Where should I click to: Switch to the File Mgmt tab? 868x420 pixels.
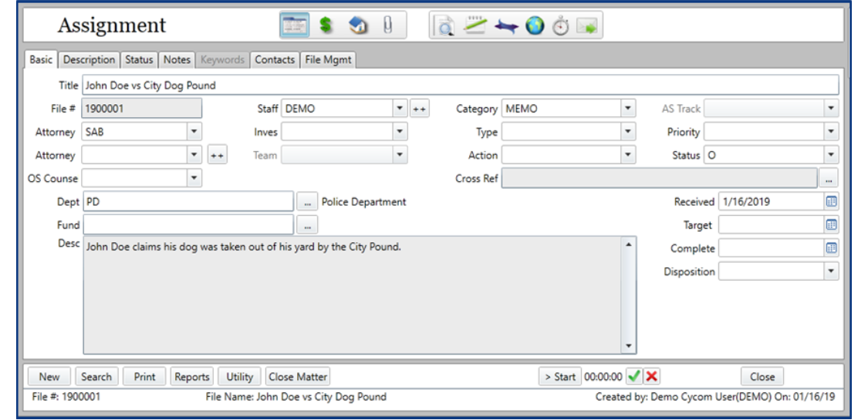[x=328, y=59]
